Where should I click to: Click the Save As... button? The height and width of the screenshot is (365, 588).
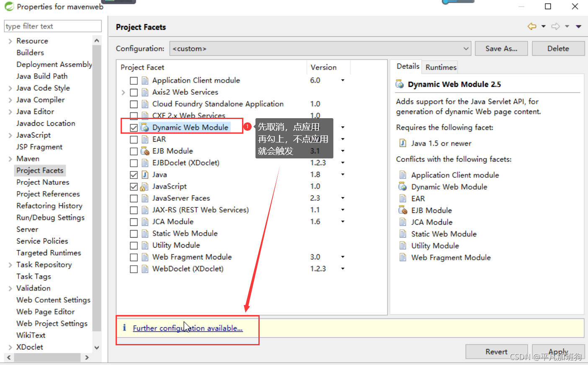pyautogui.click(x=501, y=49)
